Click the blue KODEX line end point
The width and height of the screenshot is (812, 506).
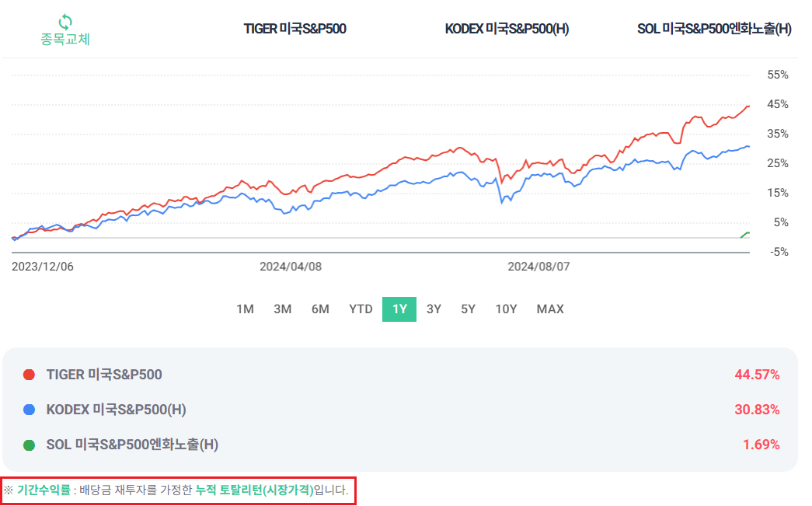[748, 147]
